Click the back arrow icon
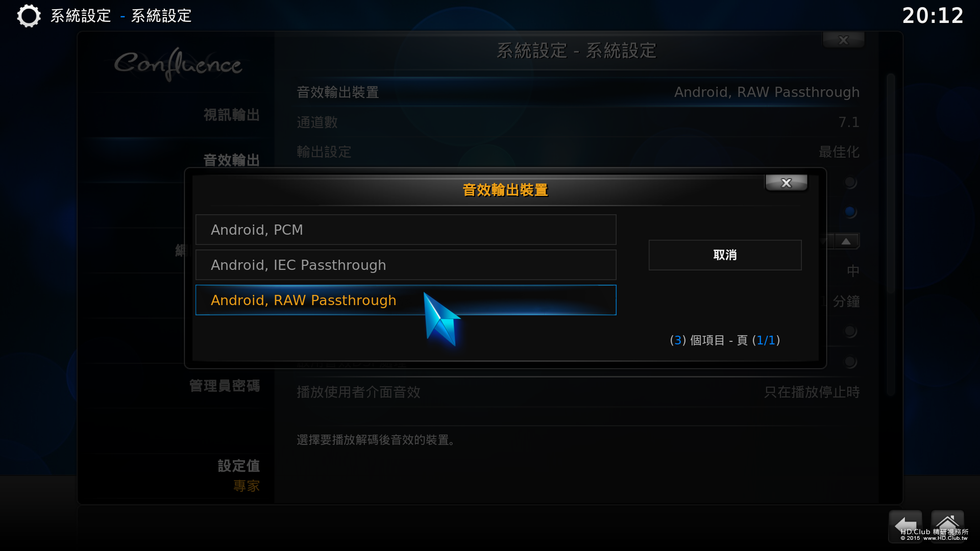 tap(905, 525)
